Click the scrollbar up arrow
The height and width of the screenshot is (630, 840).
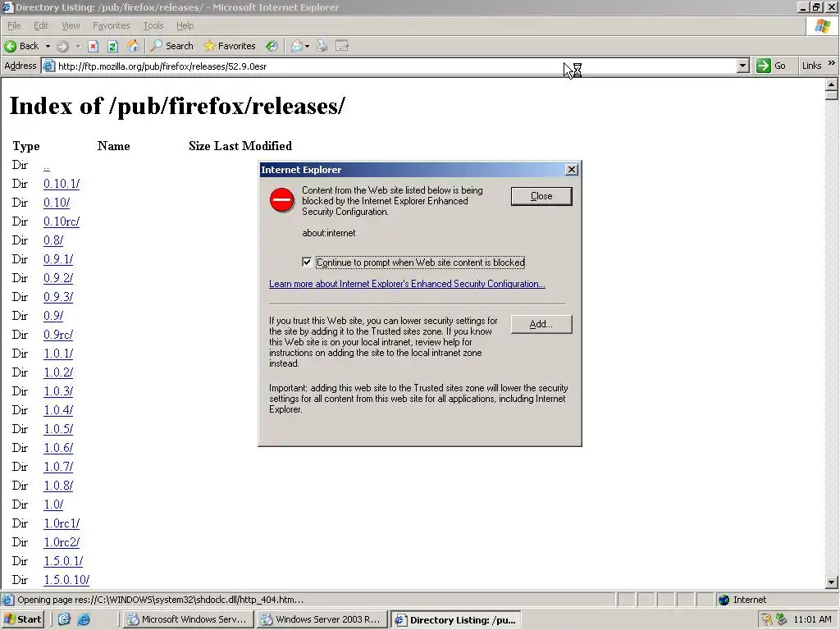click(x=832, y=84)
